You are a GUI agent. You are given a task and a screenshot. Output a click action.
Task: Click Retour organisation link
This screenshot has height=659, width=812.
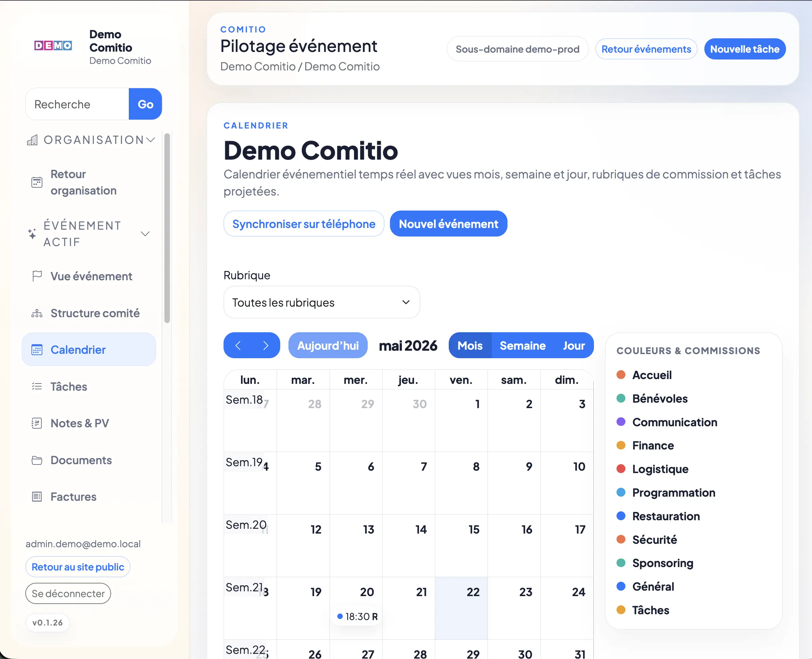pos(89,182)
